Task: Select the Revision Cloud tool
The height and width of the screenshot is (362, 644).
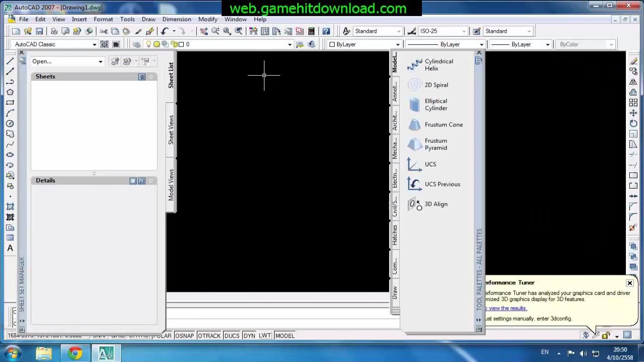Action: click(10, 134)
